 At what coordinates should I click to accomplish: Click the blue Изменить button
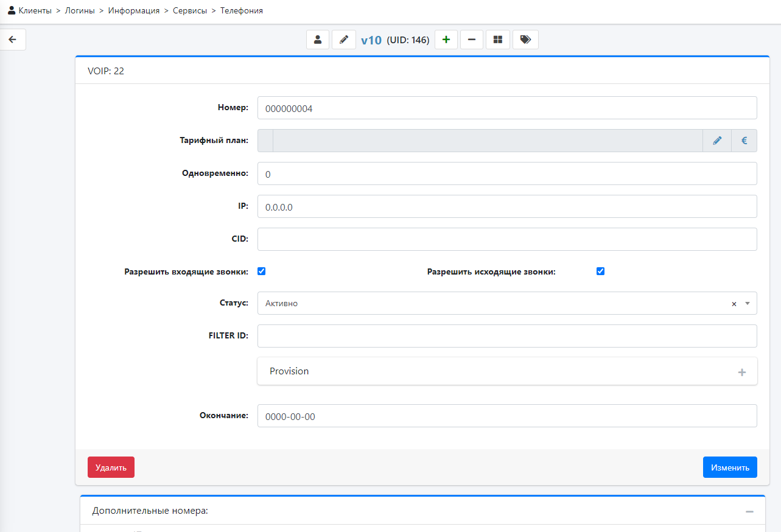click(729, 467)
